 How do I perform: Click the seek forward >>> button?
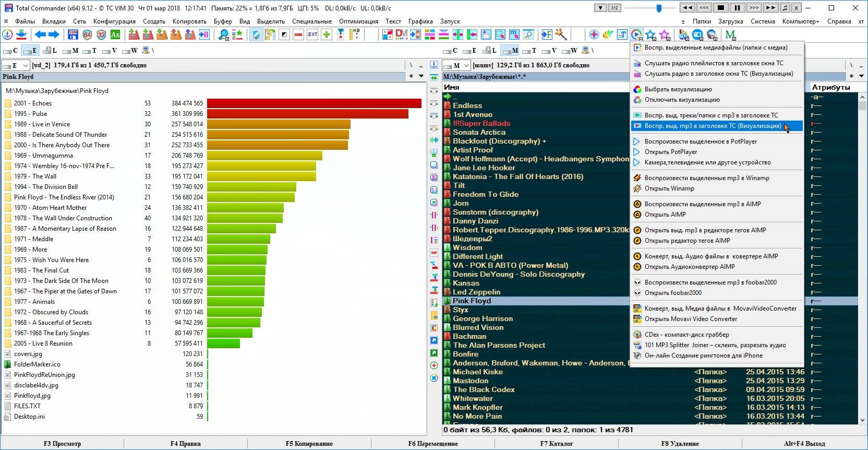click(x=754, y=8)
